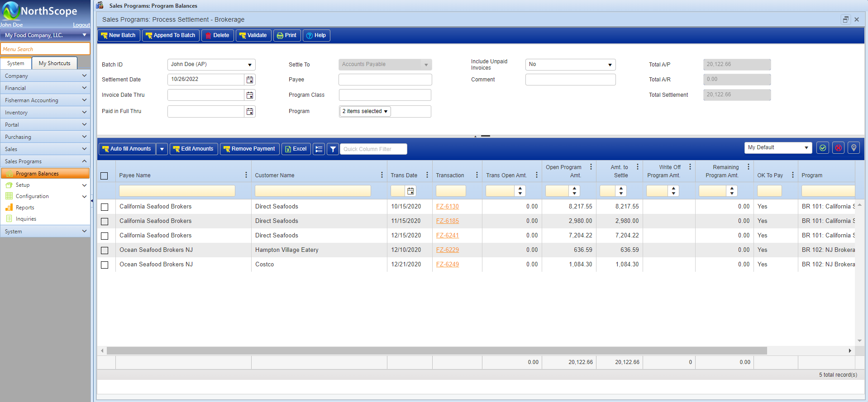Screen dimensions: 868x402
Task: Click the red delete view icon
Action: coord(838,148)
